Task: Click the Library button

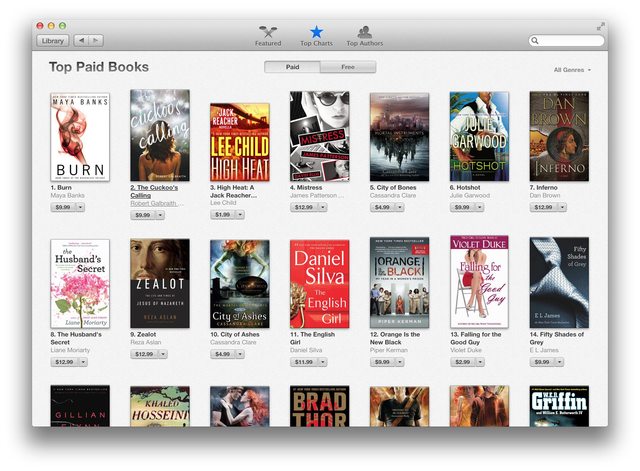Action: coord(53,40)
